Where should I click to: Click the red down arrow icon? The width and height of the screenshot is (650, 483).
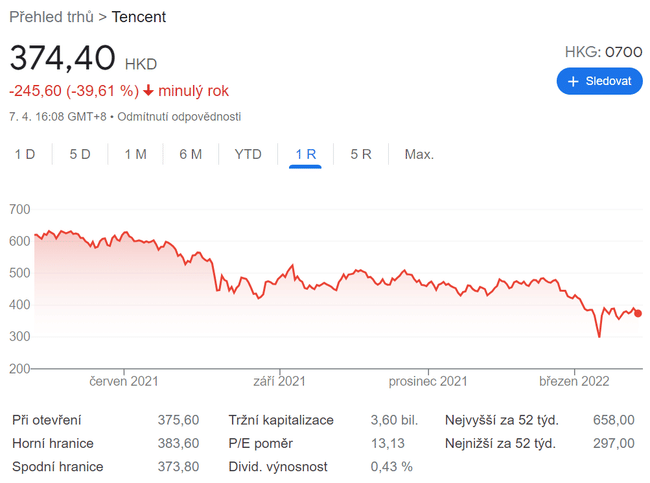pos(149,91)
